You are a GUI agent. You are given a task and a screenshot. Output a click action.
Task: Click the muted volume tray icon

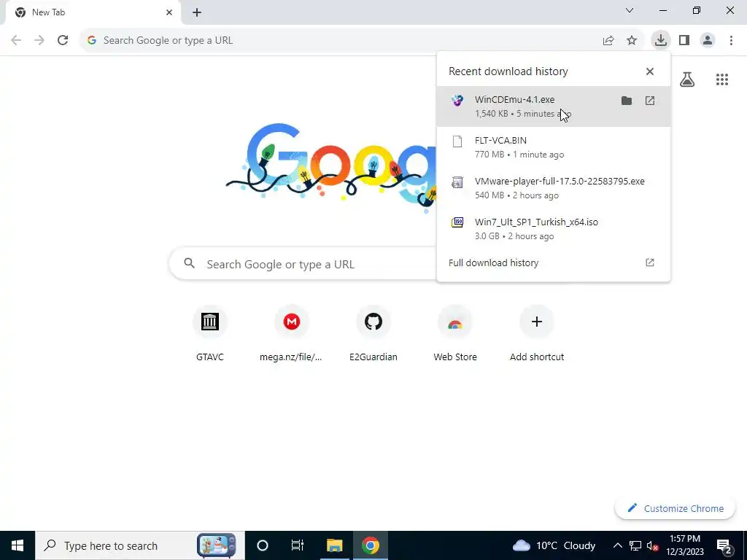(x=652, y=546)
